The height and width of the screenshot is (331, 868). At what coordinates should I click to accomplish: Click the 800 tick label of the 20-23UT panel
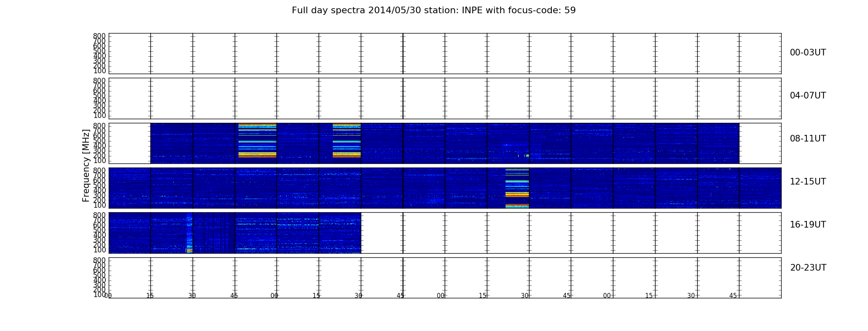pos(100,260)
